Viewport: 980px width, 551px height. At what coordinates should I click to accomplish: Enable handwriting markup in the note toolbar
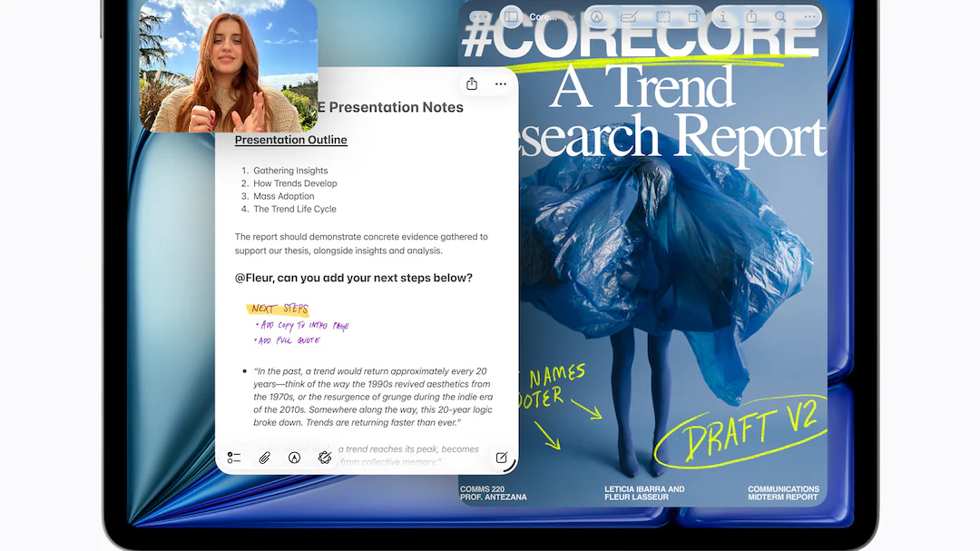(x=294, y=458)
